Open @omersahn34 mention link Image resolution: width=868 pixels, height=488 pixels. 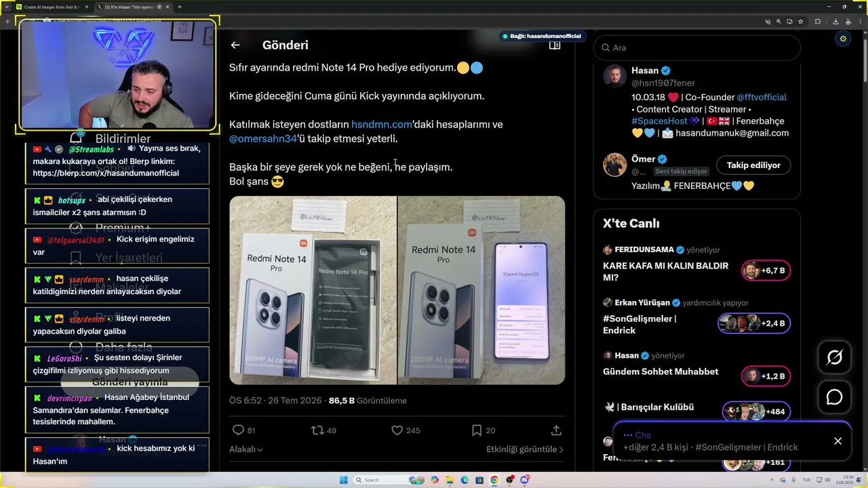pos(263,138)
